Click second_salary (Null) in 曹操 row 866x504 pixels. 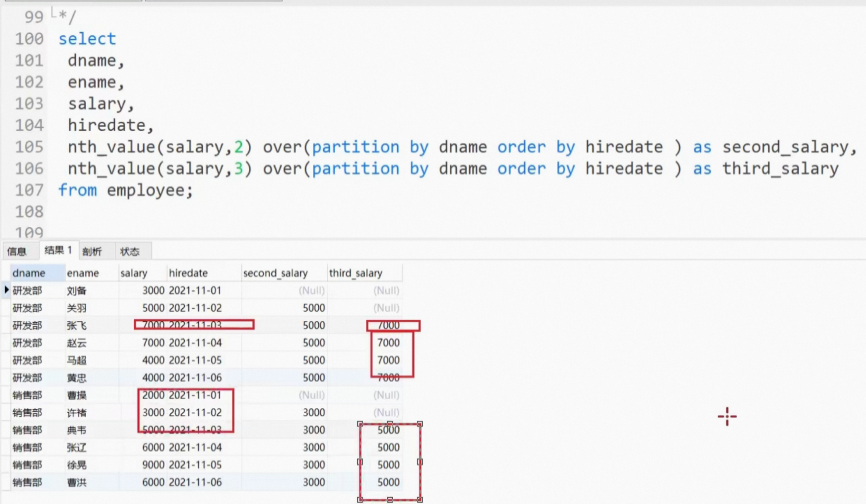click(312, 395)
